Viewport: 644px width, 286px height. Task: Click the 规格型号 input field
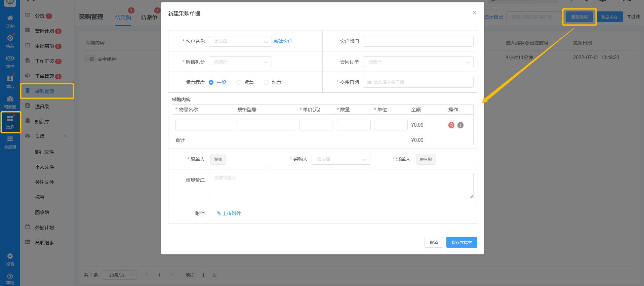pyautogui.click(x=267, y=125)
